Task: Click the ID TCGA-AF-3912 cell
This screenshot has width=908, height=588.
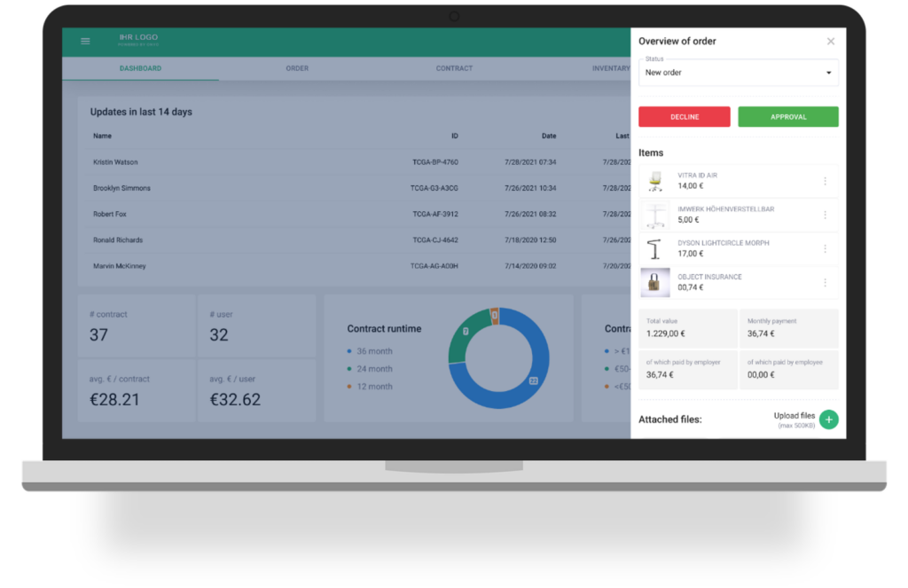Action: pos(434,214)
